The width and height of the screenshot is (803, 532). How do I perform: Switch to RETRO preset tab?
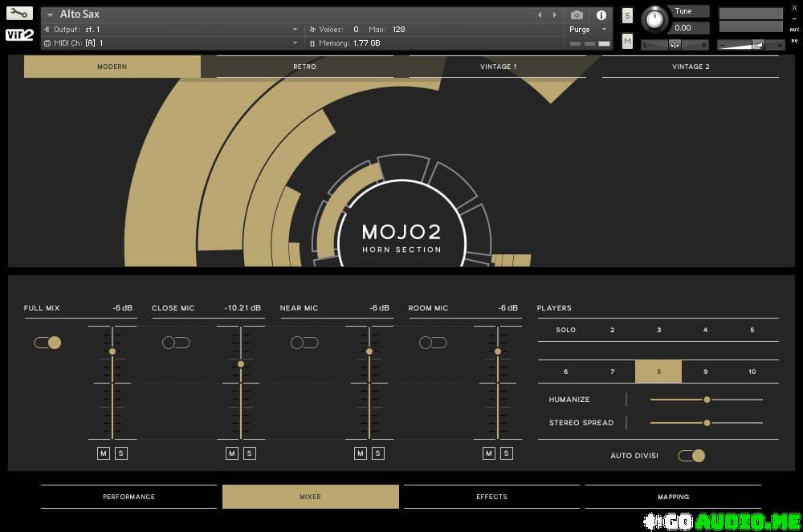[304, 67]
